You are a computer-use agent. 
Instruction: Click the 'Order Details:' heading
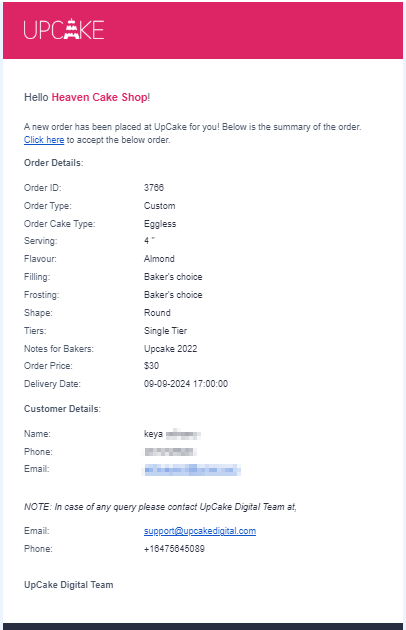tap(53, 163)
